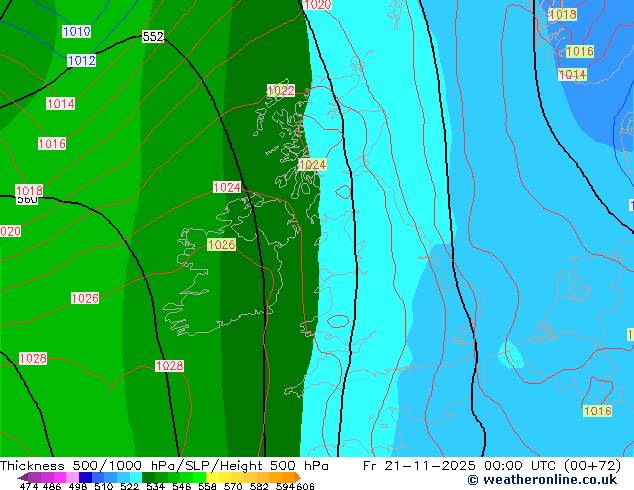Screen dimensions: 634x490
Task: Click the legend value 522
Action: [x=129, y=486]
